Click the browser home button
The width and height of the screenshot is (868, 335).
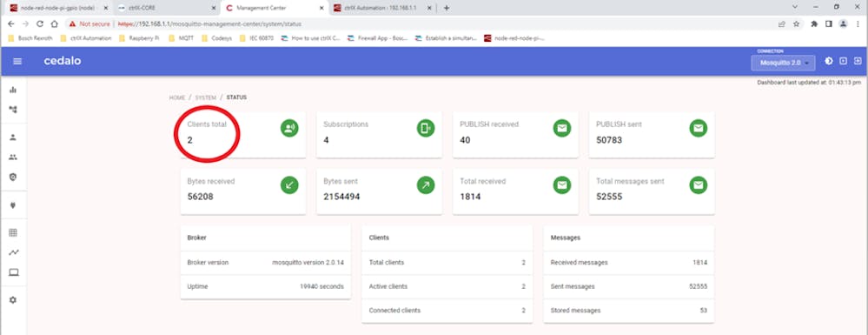pos(54,23)
